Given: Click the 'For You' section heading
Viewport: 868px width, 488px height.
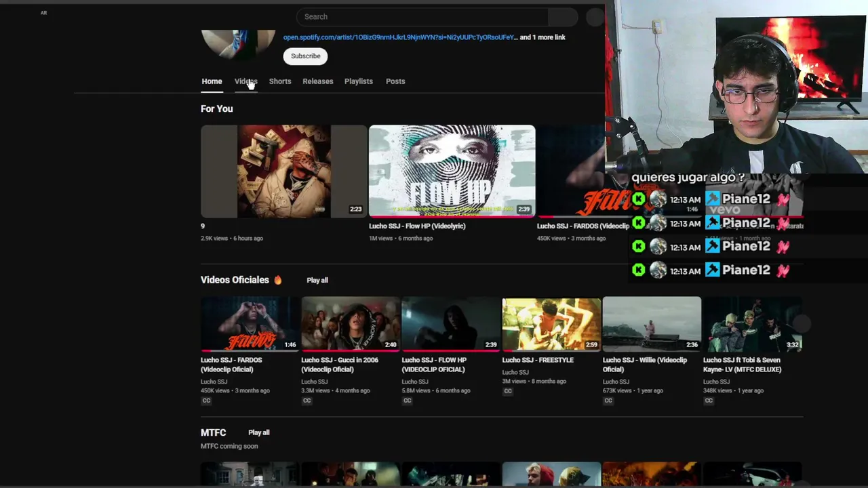Looking at the screenshot, I should coord(217,108).
